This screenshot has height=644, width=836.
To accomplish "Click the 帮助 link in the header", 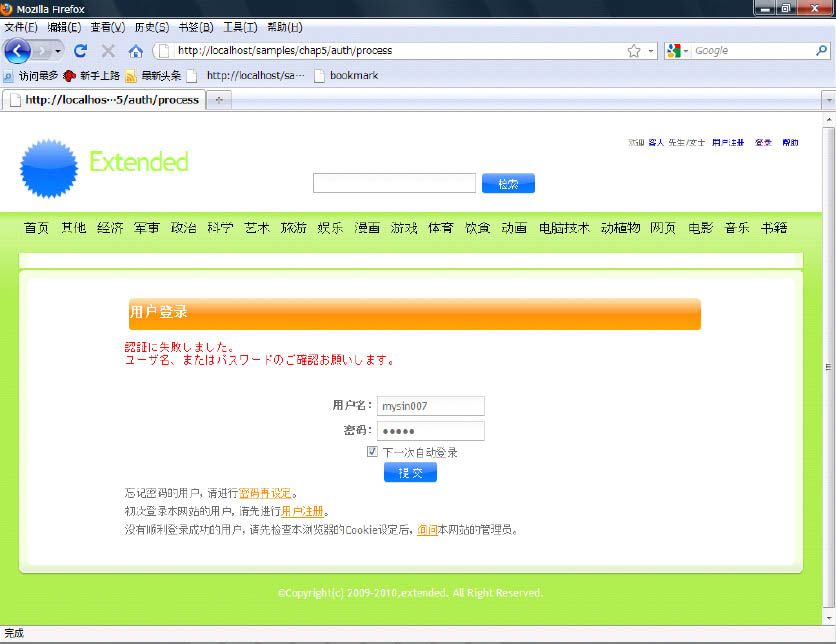I will coord(790,142).
